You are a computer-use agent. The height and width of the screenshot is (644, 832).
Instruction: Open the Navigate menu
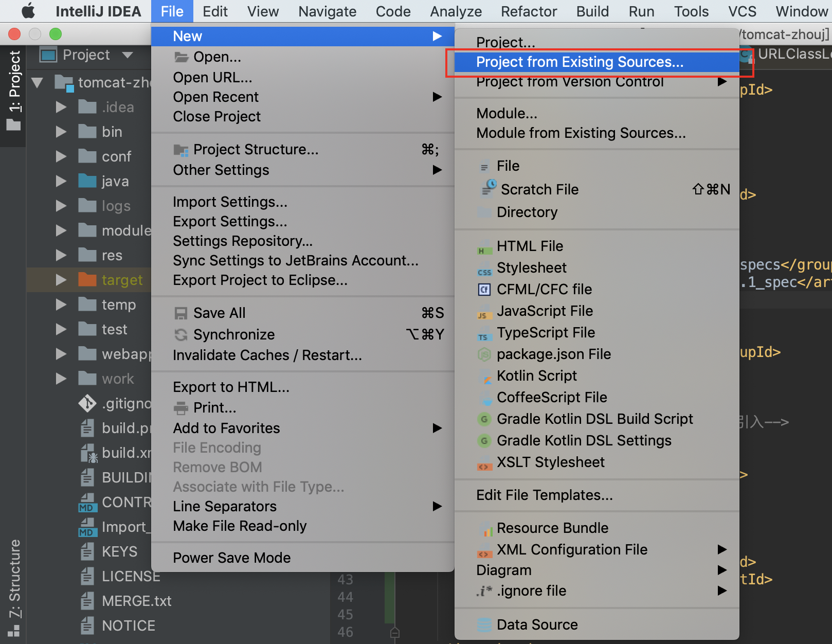328,11
